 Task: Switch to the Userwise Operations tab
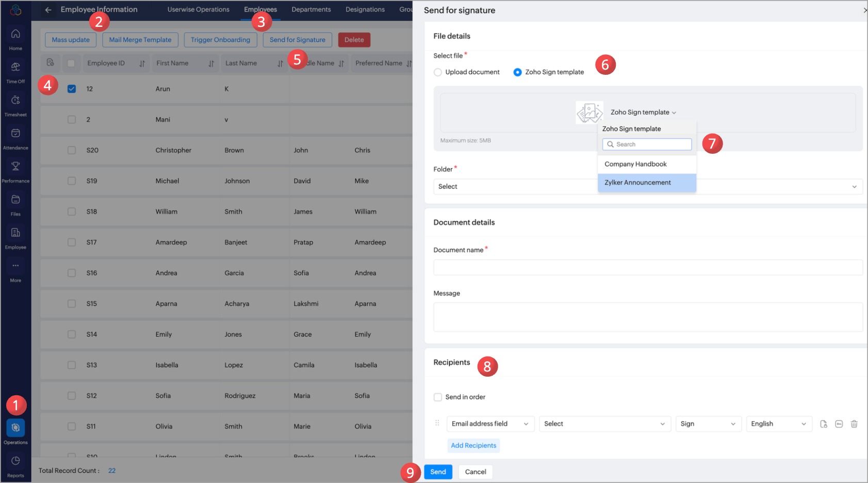click(198, 10)
